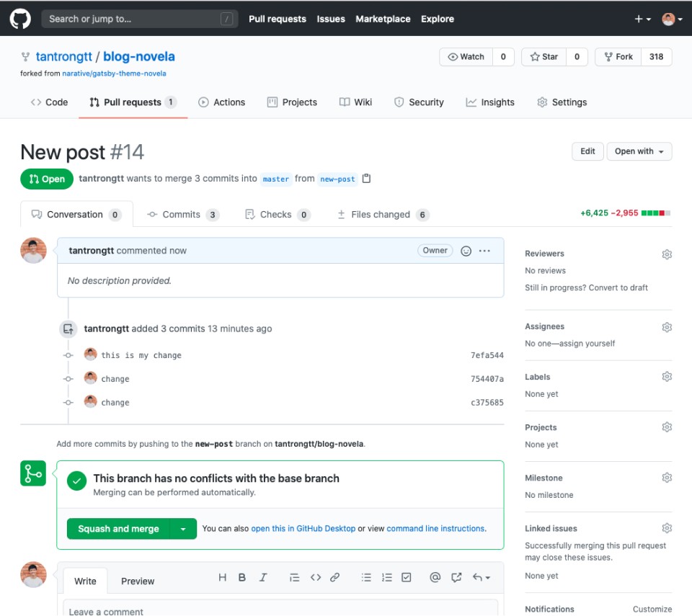Screen dimensions: 692x616
Task: Open GitHub home via Octocat logo
Action: [20, 19]
